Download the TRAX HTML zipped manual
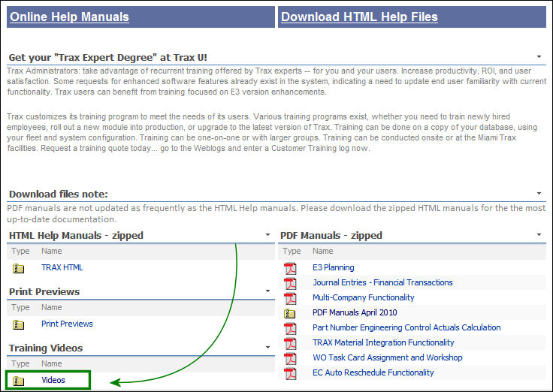This screenshot has width=553, height=392. pyautogui.click(x=62, y=267)
